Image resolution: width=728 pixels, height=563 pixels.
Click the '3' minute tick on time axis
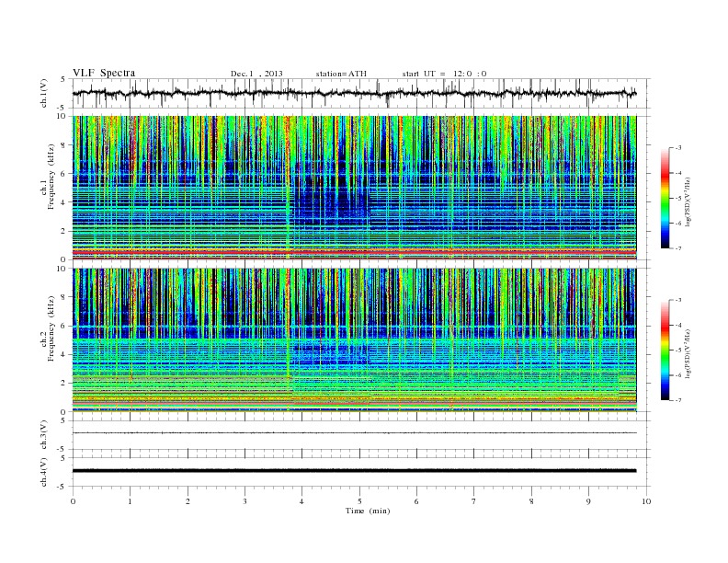(245, 501)
